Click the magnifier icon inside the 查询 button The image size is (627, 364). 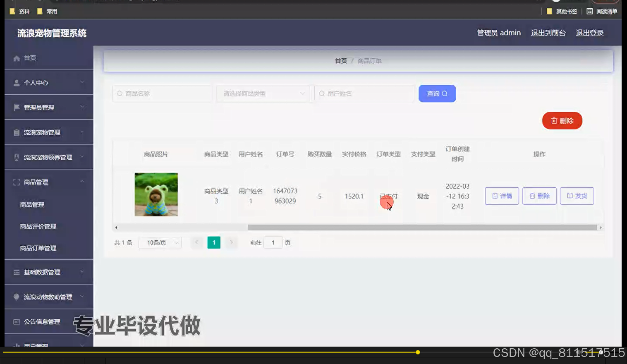[444, 93]
